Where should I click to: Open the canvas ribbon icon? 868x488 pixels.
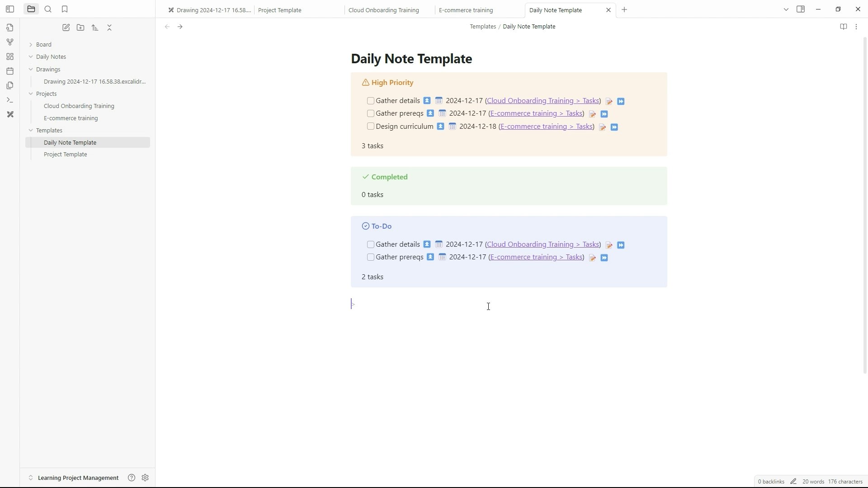point(10,56)
